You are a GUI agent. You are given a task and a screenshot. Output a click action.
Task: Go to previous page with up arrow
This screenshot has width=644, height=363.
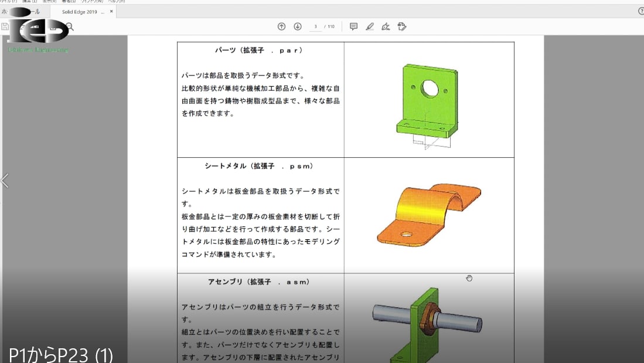click(x=281, y=26)
